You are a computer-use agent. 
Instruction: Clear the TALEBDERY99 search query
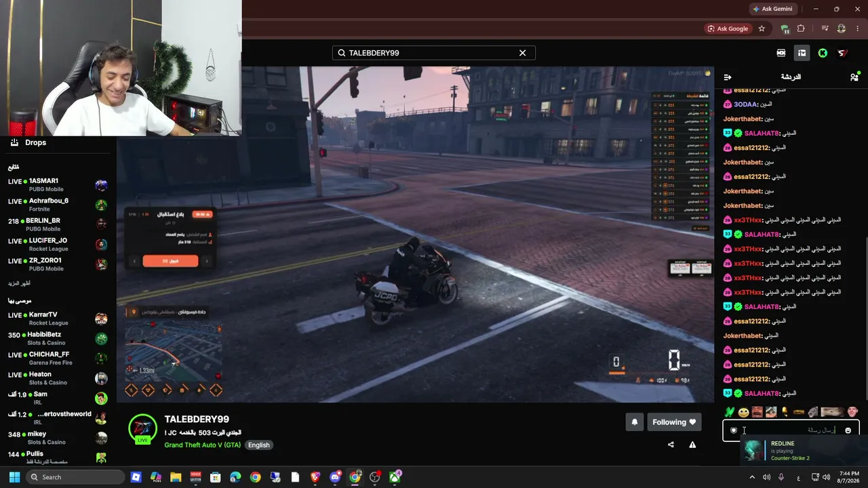pyautogui.click(x=522, y=53)
